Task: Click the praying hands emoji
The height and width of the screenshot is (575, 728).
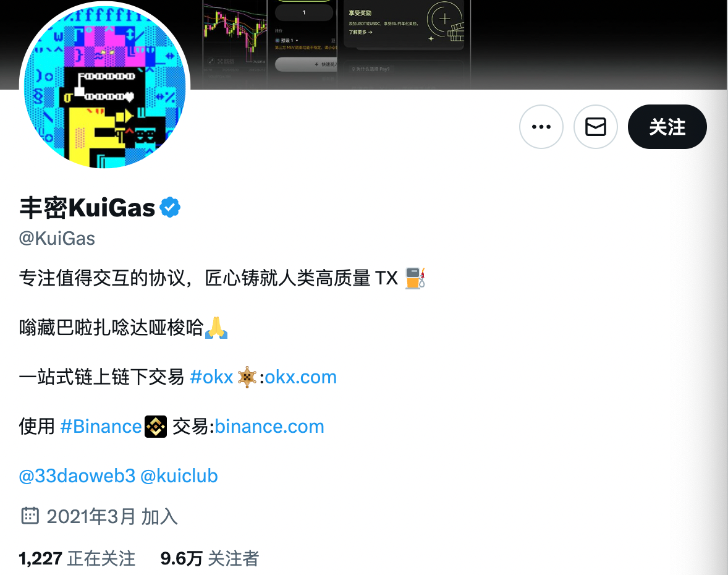Action: pos(216,328)
